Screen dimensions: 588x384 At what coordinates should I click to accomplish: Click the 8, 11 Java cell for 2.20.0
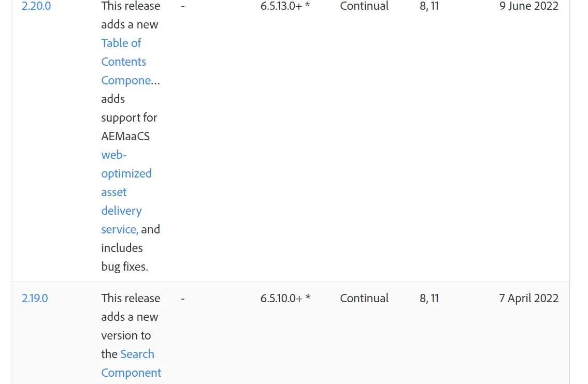pyautogui.click(x=429, y=6)
